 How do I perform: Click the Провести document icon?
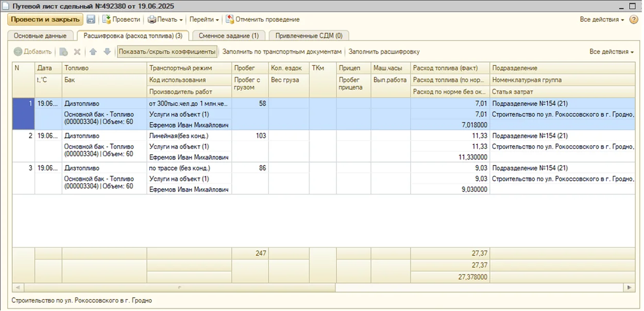point(107,20)
